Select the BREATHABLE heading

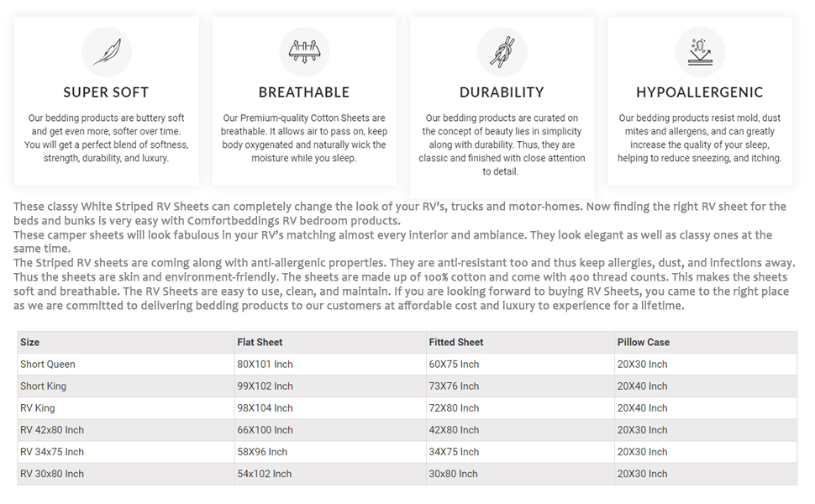click(x=303, y=92)
